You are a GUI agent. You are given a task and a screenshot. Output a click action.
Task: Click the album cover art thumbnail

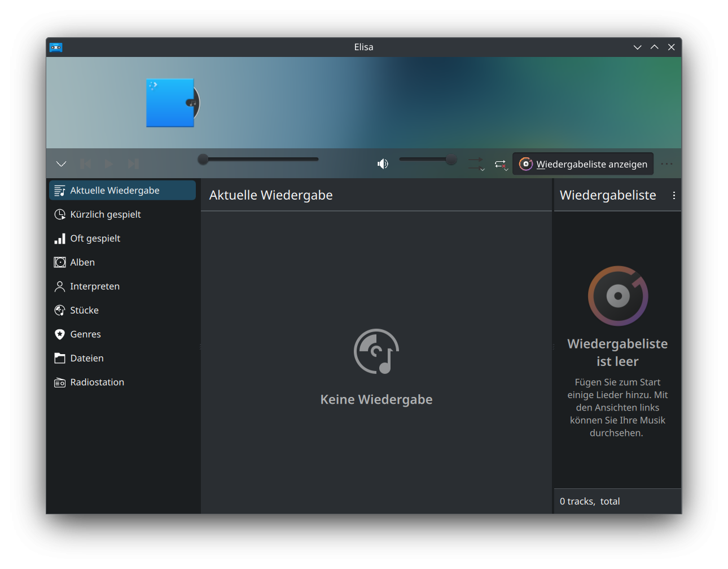pos(172,103)
